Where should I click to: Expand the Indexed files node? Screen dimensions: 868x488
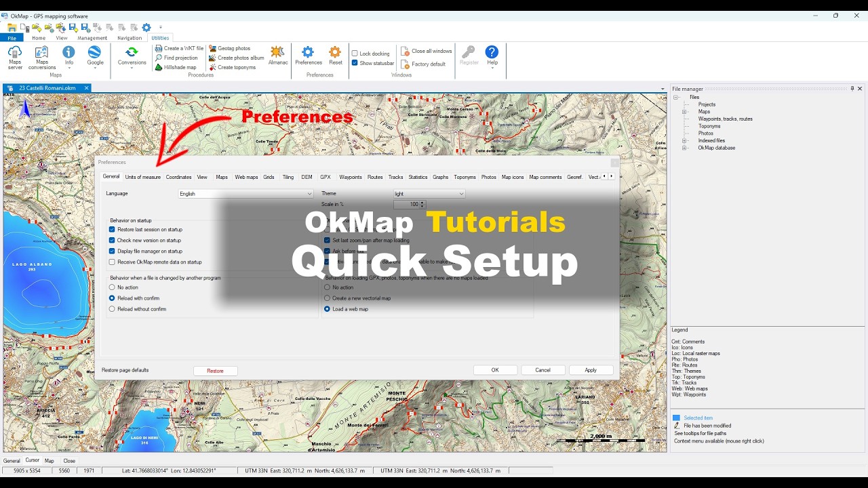click(x=684, y=141)
